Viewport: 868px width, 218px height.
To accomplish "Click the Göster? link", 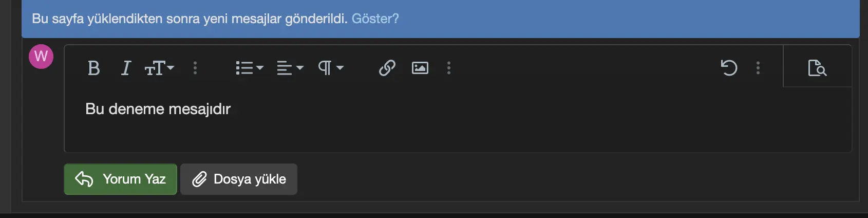I will (375, 19).
